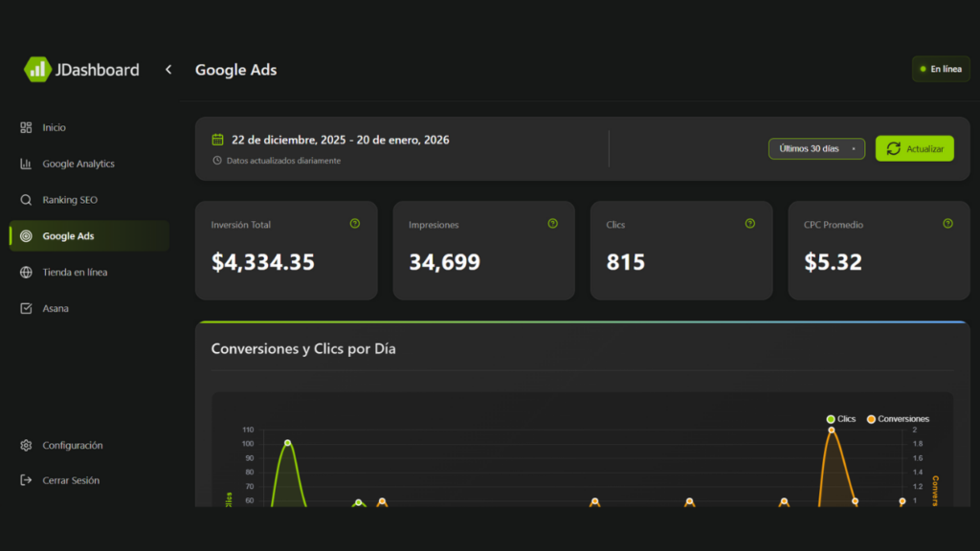Click the Asana checkbox icon

[x=26, y=309]
